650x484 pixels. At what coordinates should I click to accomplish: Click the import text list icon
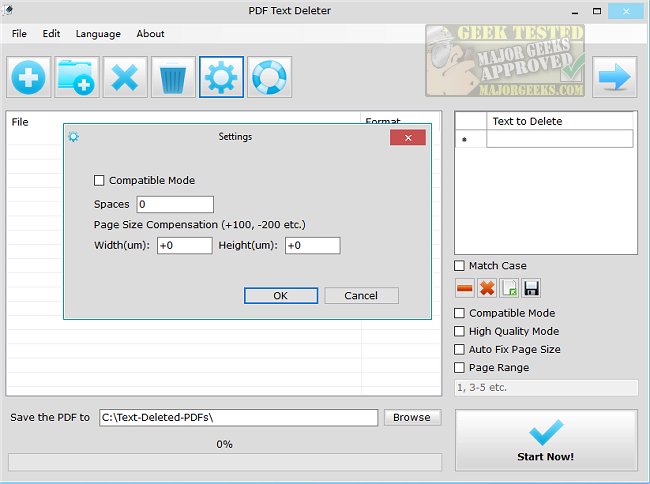coord(509,288)
